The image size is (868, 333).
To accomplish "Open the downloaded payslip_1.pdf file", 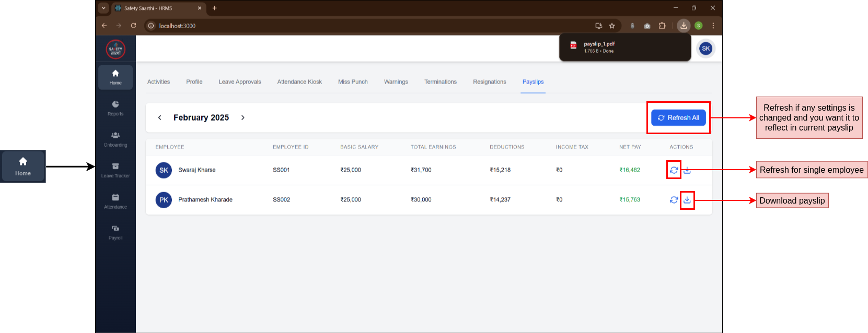I will [x=599, y=47].
